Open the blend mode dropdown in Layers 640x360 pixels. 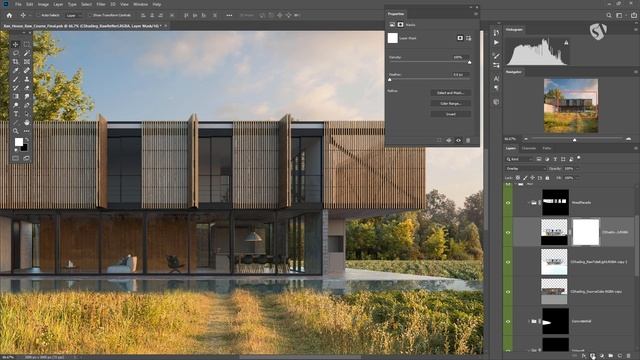pyautogui.click(x=526, y=169)
